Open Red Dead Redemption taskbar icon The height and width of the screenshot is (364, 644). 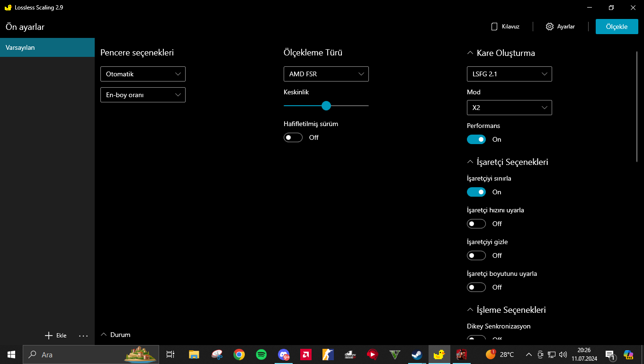[x=461, y=355]
